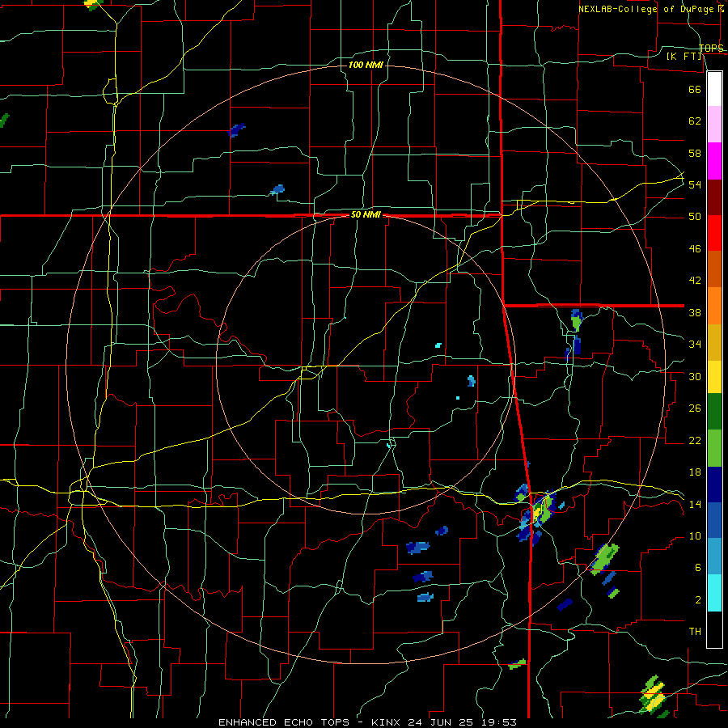
Task: Click the legend value "46"
Action: pyautogui.click(x=695, y=249)
